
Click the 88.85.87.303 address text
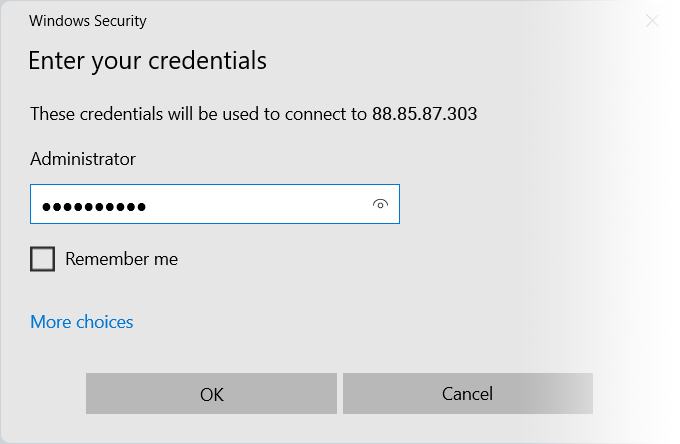click(424, 114)
